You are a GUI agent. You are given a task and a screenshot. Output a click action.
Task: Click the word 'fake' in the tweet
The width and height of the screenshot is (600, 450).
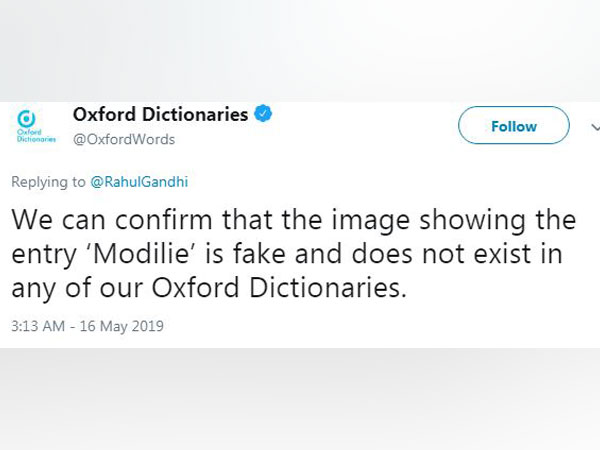259,254
